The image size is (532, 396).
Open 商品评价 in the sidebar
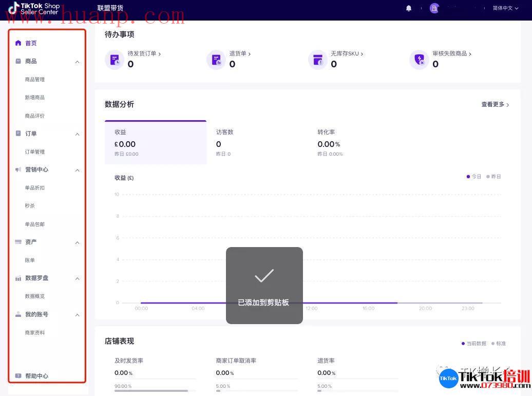point(34,116)
